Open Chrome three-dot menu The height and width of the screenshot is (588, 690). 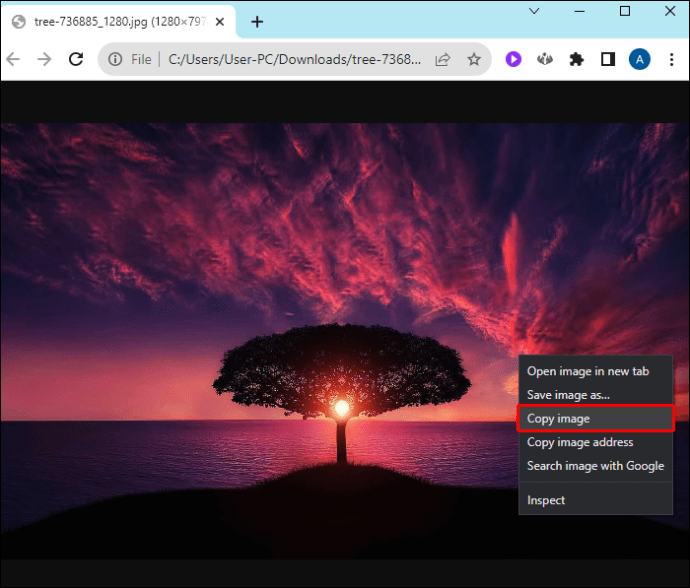coord(672,59)
